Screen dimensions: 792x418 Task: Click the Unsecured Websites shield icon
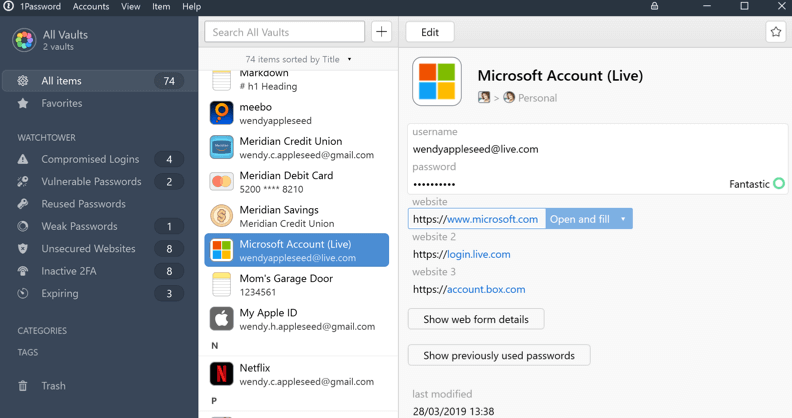coord(23,249)
